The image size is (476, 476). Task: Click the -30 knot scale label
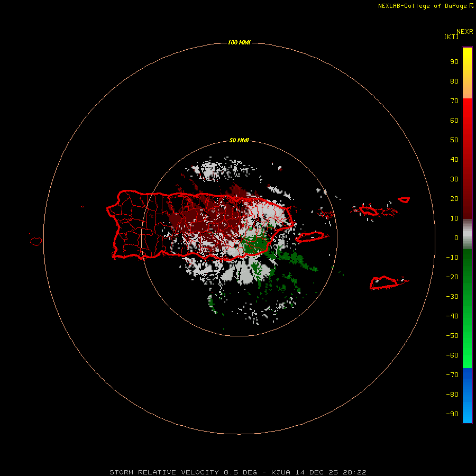(452, 297)
